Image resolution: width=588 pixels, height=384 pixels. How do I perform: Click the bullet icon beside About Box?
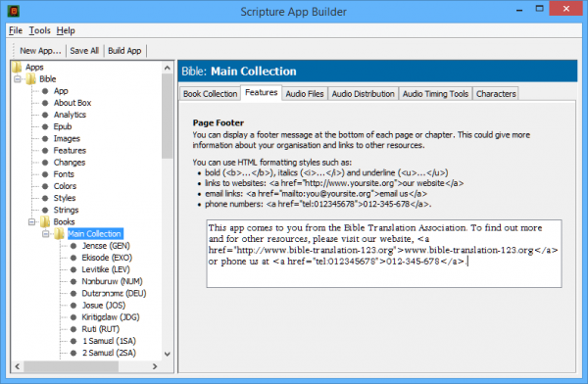[45, 103]
